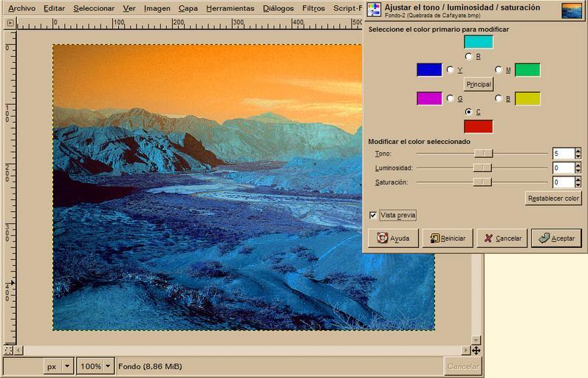Viewport: 588px width, 378px height.
Task: Select the R primary color radio
Action: 468,56
